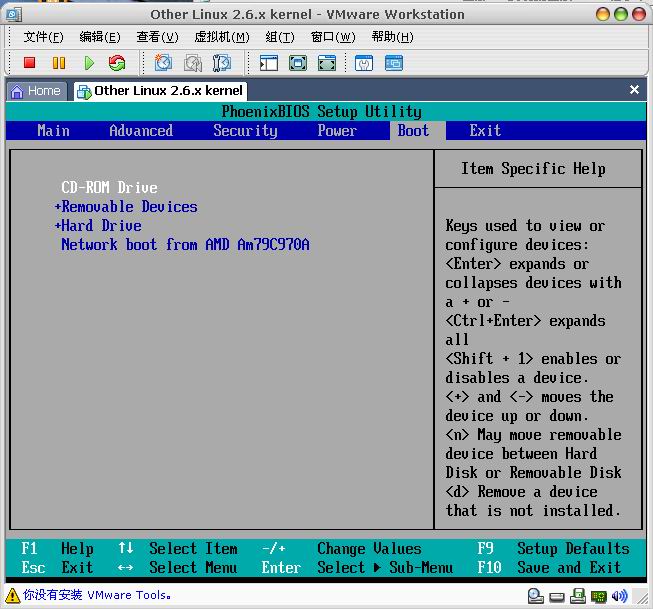Image resolution: width=653 pixels, height=609 pixels.
Task: Click the yellow minimize window button
Action: click(x=603, y=15)
